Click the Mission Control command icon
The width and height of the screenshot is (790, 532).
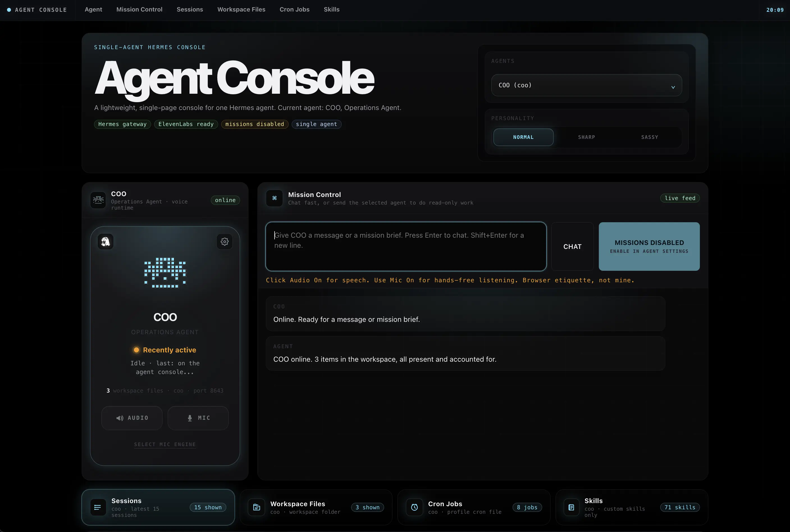tap(274, 198)
